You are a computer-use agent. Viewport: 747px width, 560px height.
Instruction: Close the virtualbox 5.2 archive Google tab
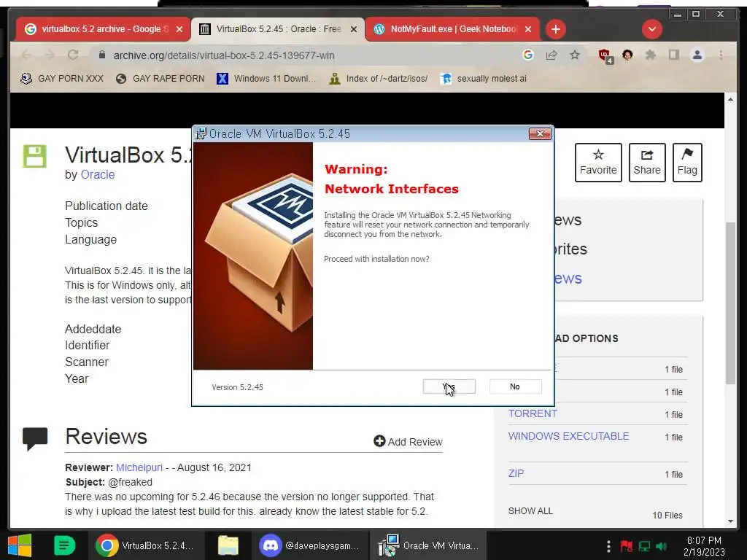tap(179, 29)
